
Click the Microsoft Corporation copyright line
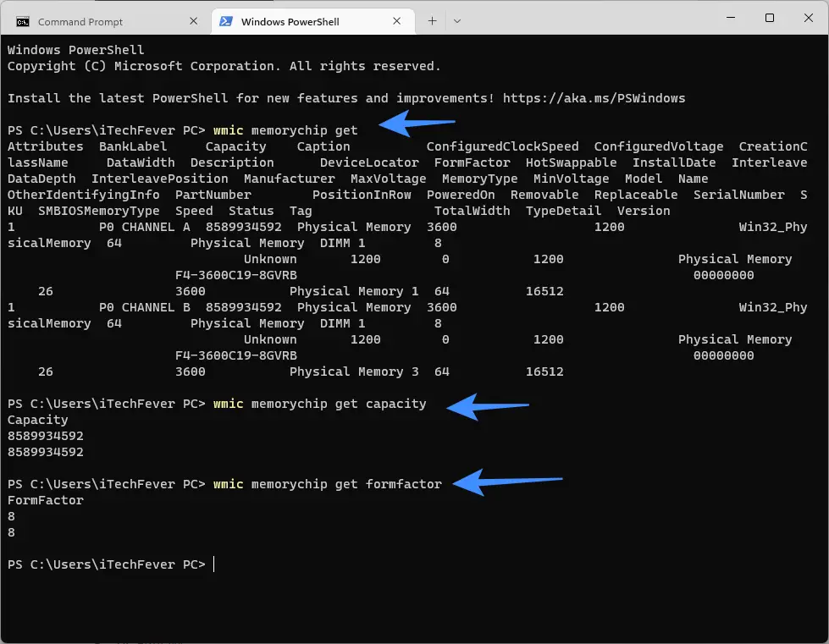tap(224, 66)
